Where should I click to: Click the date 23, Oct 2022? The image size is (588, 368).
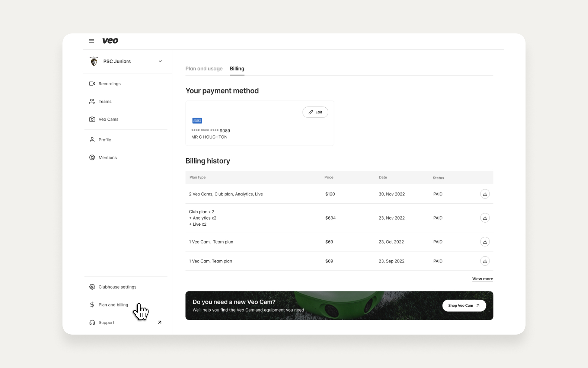click(x=391, y=242)
